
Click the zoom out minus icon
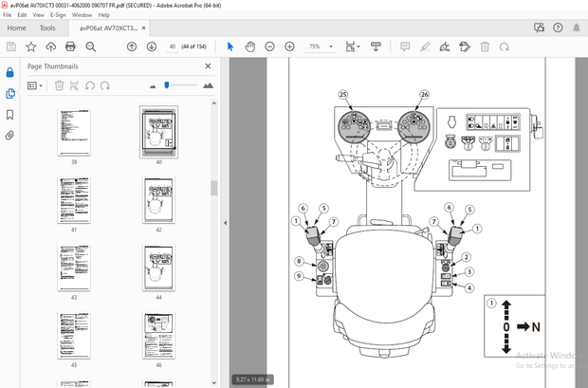pyautogui.click(x=269, y=46)
